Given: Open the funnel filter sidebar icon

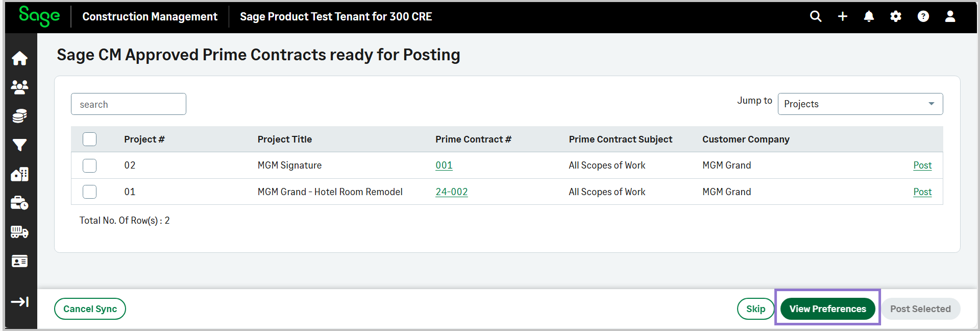Looking at the screenshot, I should point(19,145).
